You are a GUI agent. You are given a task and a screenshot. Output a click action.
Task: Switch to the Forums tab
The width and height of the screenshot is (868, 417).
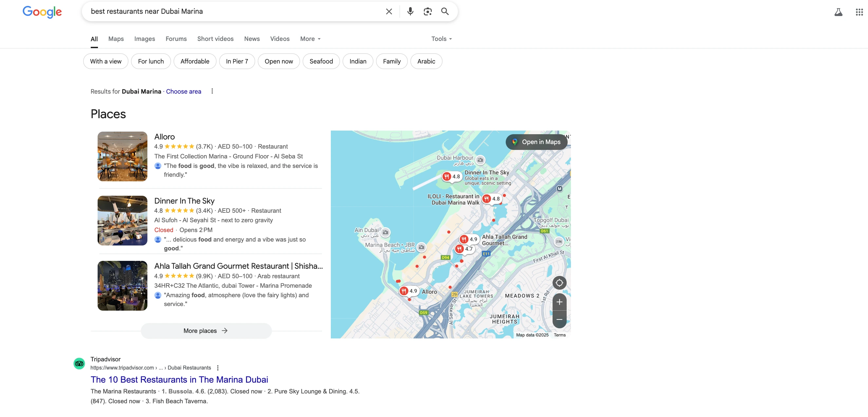[x=176, y=39]
